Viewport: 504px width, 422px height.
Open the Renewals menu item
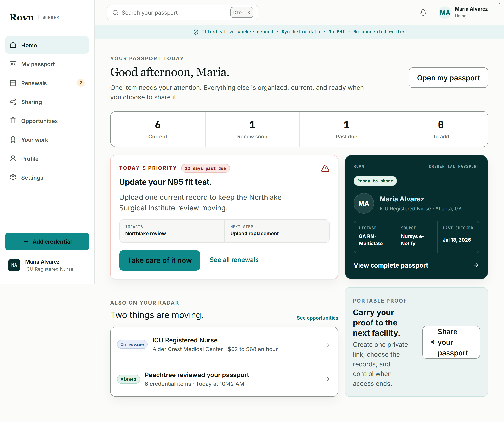47,83
